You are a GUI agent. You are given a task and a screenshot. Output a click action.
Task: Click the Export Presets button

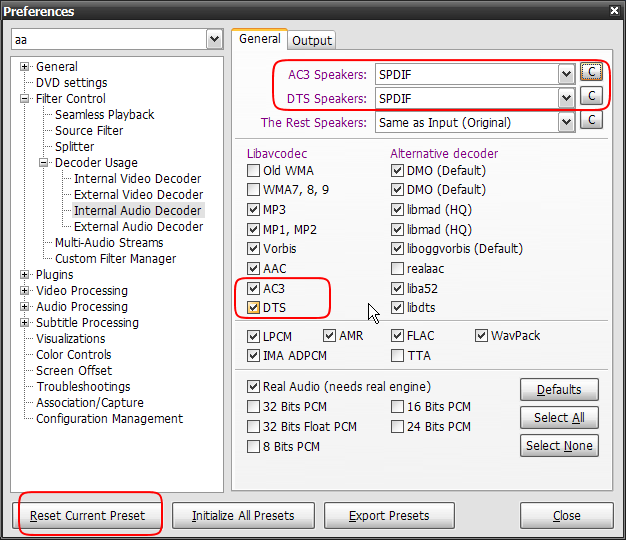(389, 516)
